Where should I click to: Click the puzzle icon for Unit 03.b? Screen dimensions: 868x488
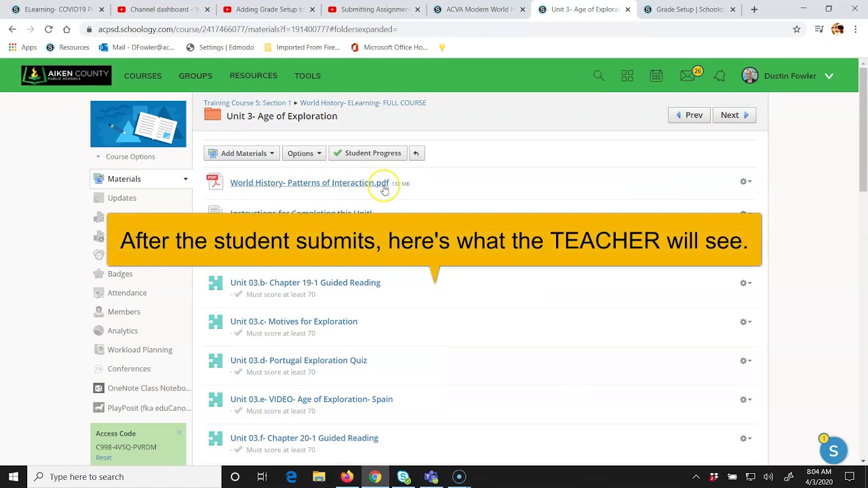[x=216, y=283]
